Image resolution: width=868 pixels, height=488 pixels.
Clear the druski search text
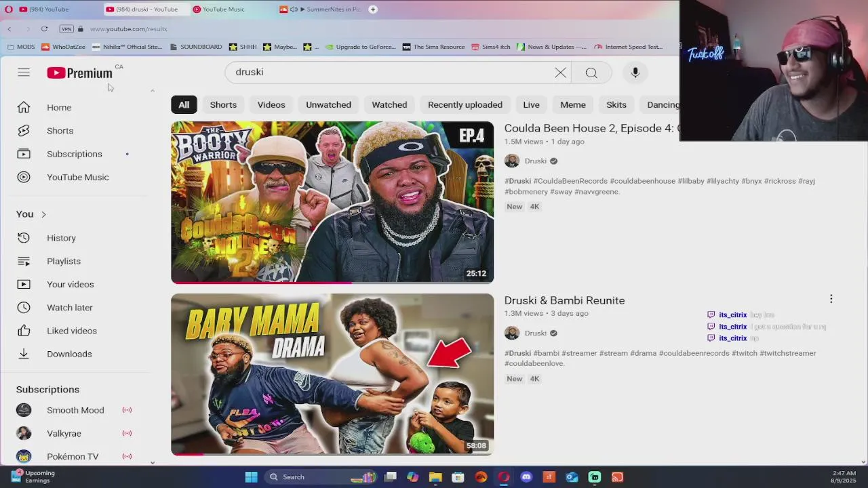560,73
